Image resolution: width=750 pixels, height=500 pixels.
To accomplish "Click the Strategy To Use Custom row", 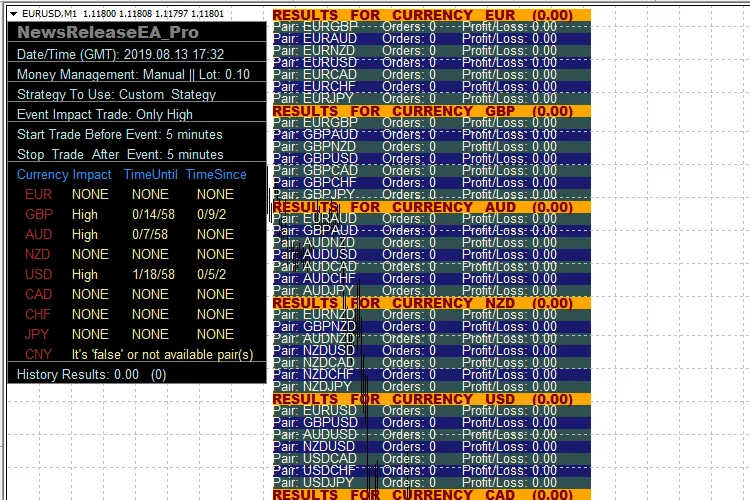I will click(x=116, y=94).
